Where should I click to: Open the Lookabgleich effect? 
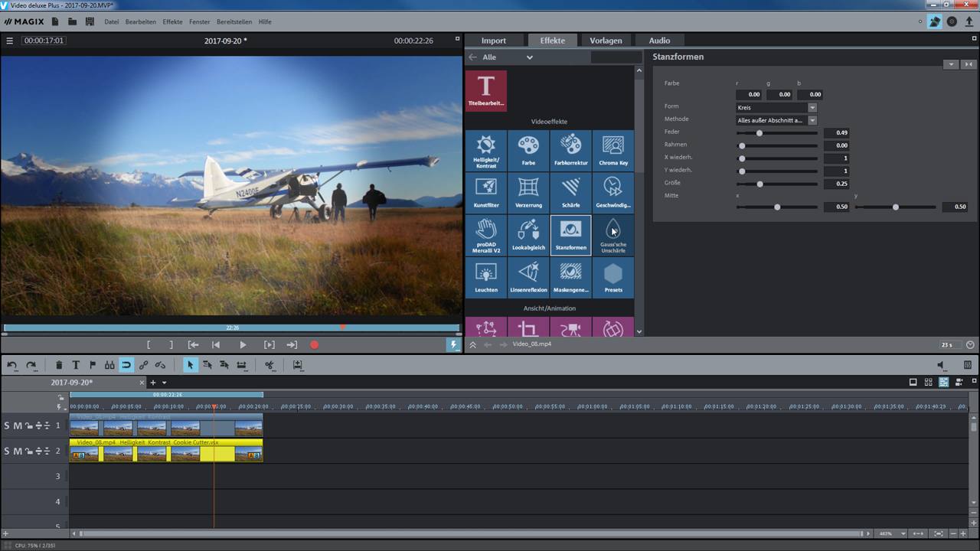point(528,236)
